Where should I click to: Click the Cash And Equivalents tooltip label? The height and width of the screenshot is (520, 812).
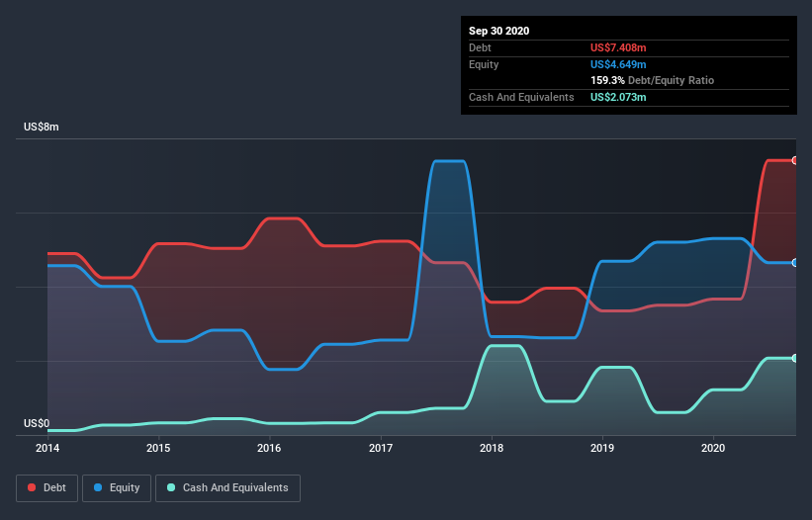tap(521, 97)
